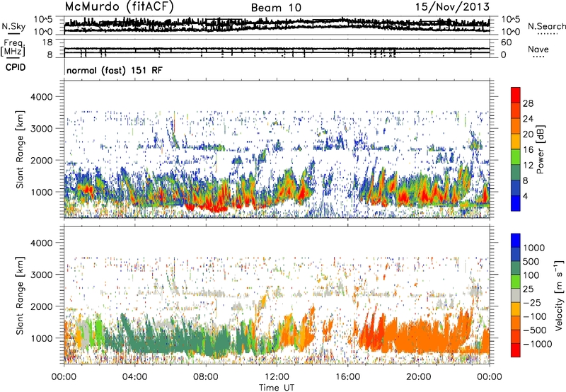Screen dimensions: 566x392
Task: Select the 'Beam 10' heading
Action: 276,8
